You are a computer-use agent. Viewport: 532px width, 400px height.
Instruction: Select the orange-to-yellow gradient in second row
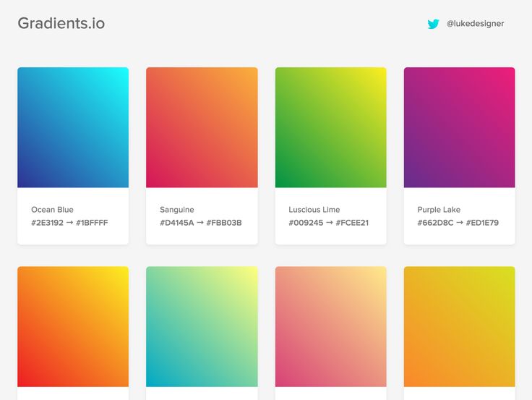click(x=73, y=326)
